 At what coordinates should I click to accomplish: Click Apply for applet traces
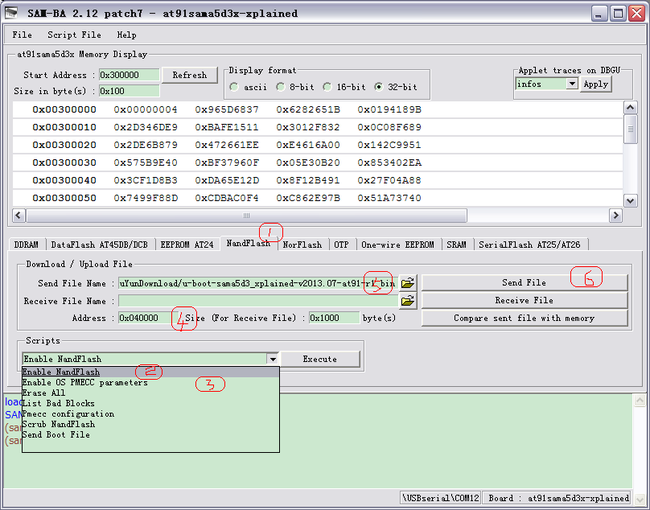pyautogui.click(x=596, y=84)
